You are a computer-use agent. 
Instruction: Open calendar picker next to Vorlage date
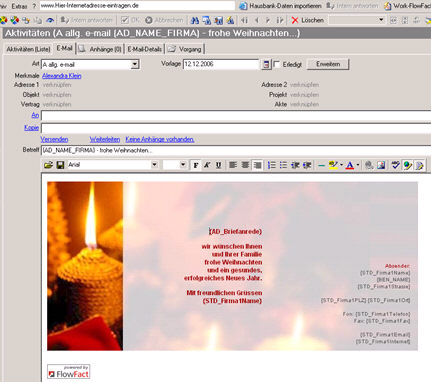266,64
